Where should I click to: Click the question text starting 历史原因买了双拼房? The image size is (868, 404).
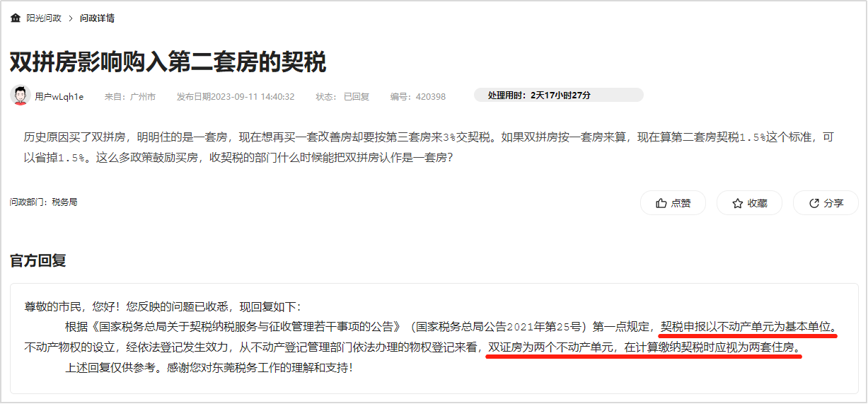tap(429, 146)
